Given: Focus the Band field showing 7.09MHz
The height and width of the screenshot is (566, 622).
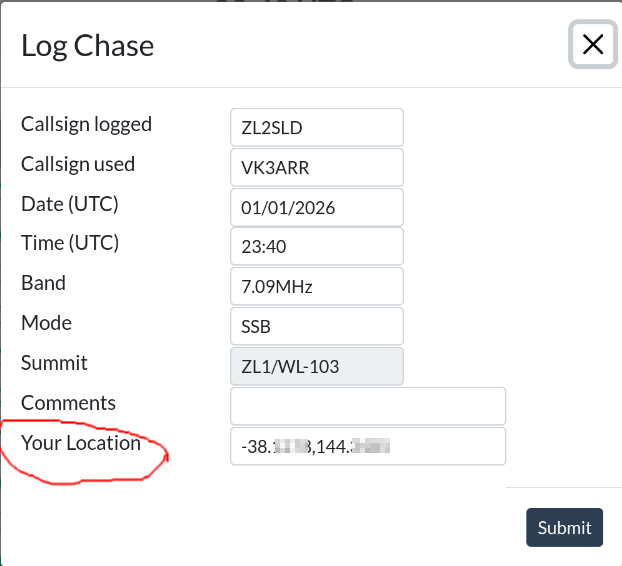Looking at the screenshot, I should [316, 286].
